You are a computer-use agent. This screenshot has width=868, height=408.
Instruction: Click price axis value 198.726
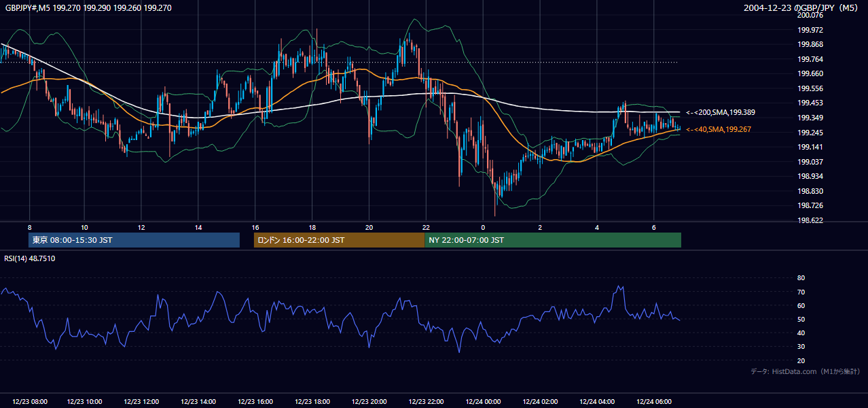[x=810, y=205]
